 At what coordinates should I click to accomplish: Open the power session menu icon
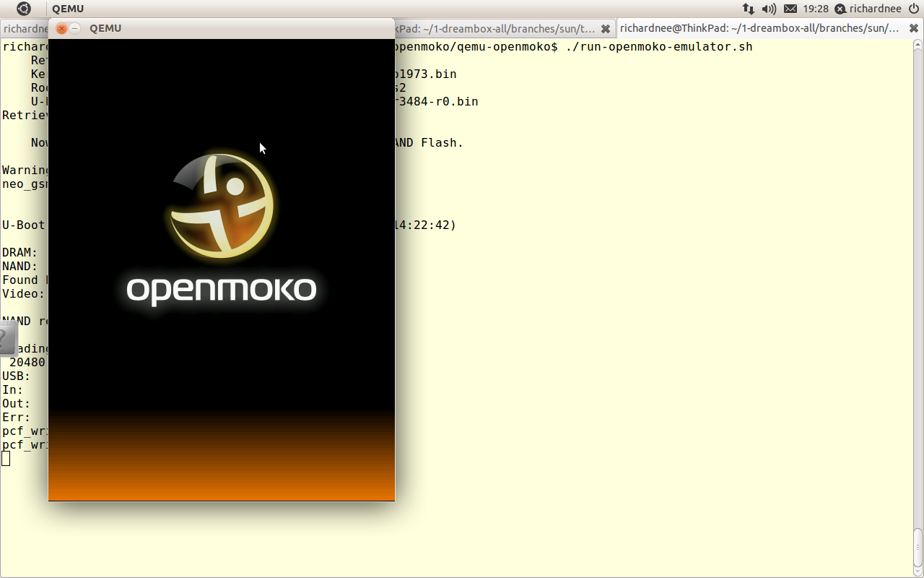coord(913,9)
